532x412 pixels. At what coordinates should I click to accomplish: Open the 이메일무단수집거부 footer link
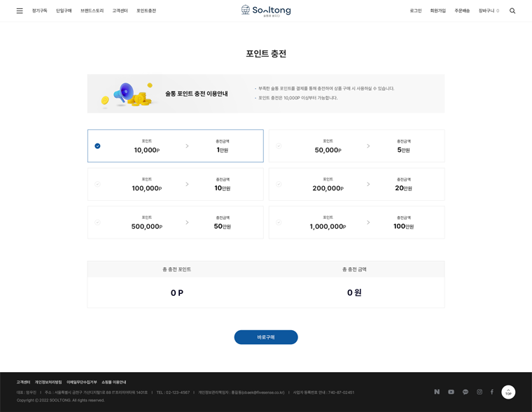point(82,382)
